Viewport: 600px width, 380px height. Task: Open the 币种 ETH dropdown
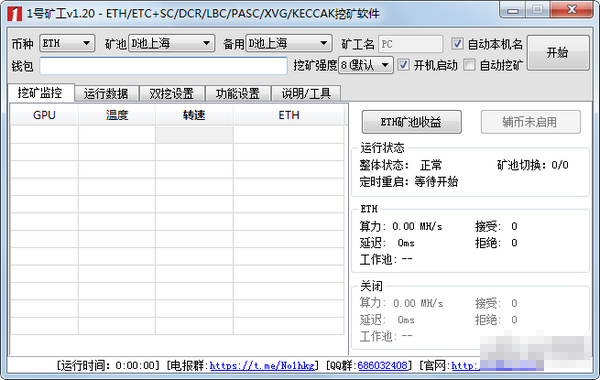67,43
